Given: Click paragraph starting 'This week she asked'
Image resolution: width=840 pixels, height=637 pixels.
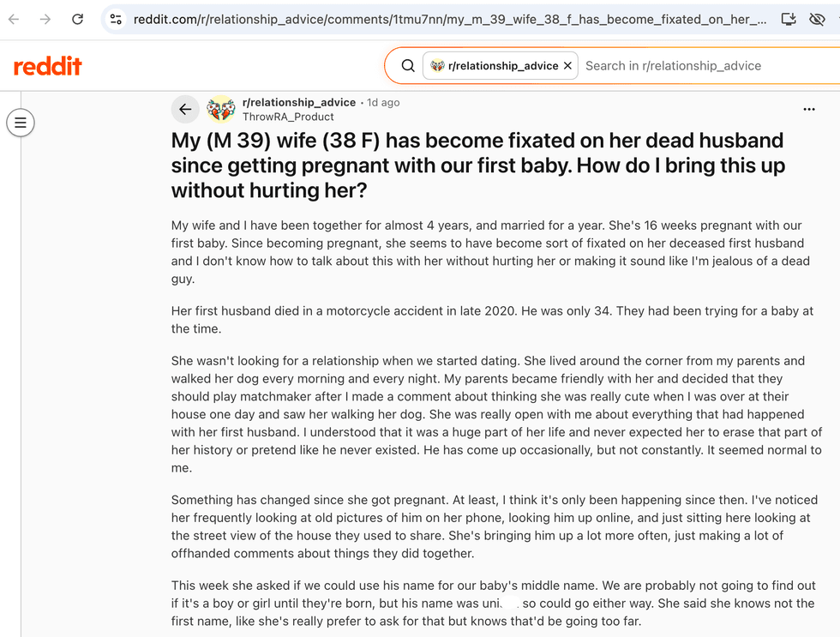Looking at the screenshot, I should click(x=494, y=604).
